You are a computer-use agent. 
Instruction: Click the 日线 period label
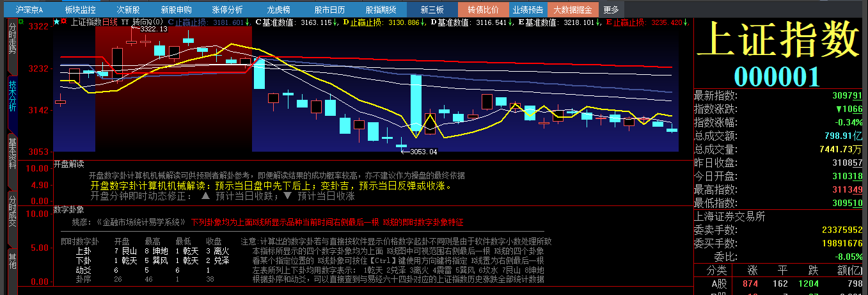pyautogui.click(x=110, y=22)
